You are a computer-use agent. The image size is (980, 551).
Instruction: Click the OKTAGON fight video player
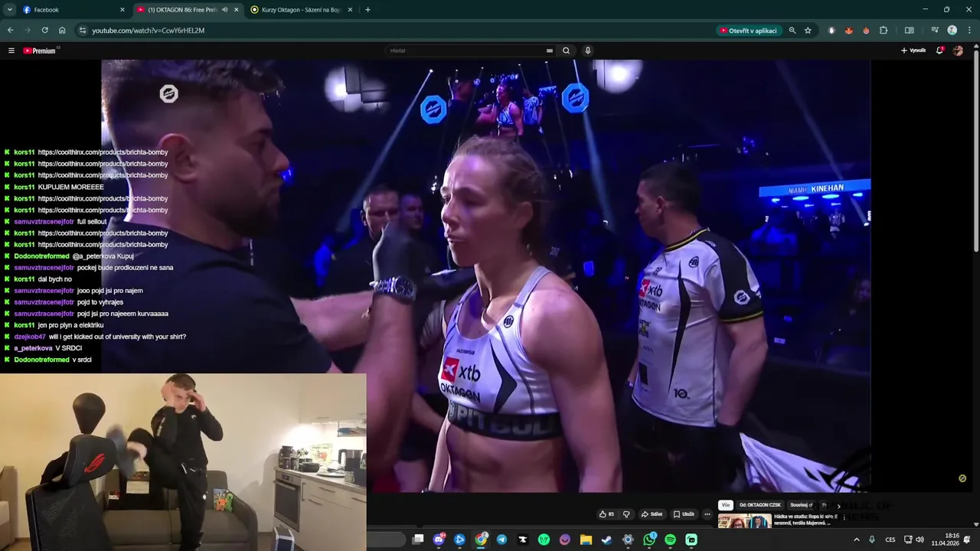[x=485, y=275]
